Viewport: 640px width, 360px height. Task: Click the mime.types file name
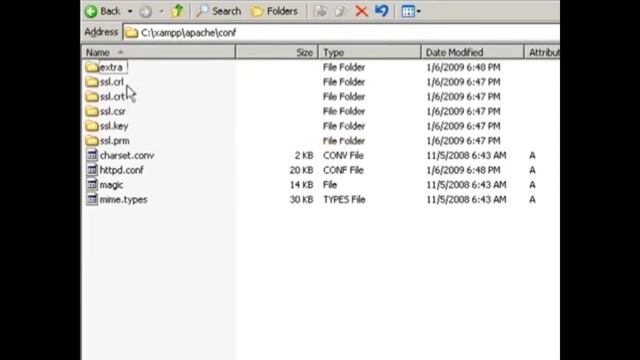click(124, 200)
